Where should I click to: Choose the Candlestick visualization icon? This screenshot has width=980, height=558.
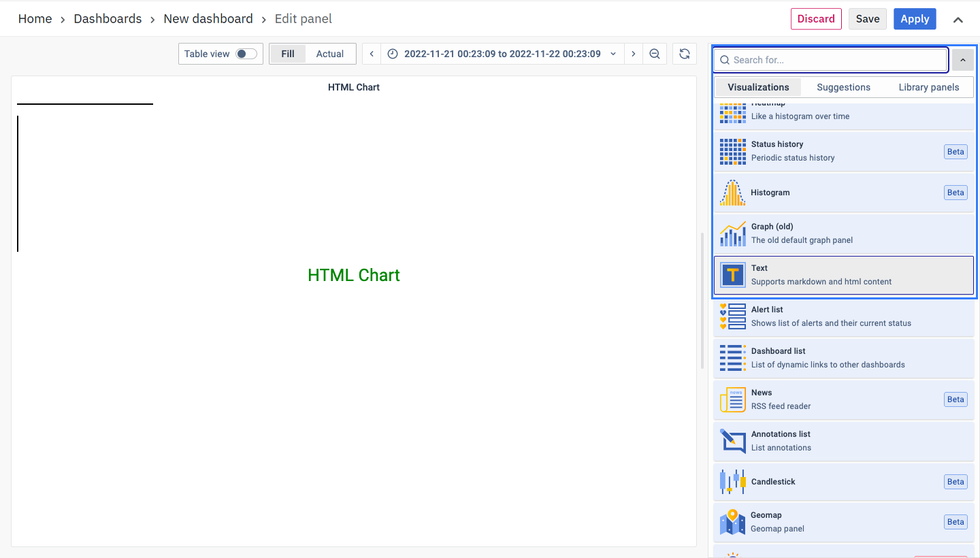pyautogui.click(x=733, y=482)
